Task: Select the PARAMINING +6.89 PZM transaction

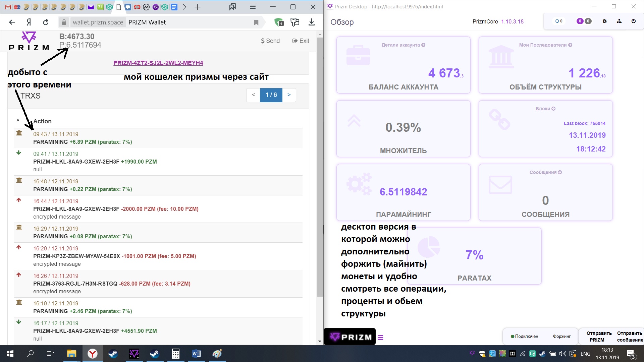Action: click(158, 138)
